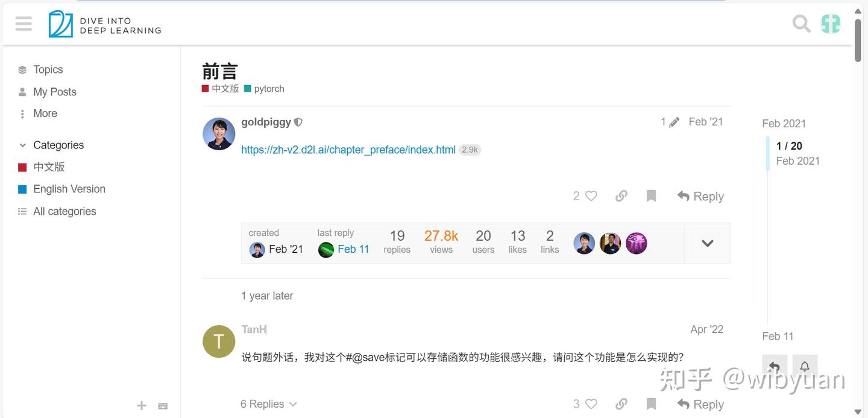The height and width of the screenshot is (418, 868).
Task: Expand the 6 Replies list
Action: point(268,404)
